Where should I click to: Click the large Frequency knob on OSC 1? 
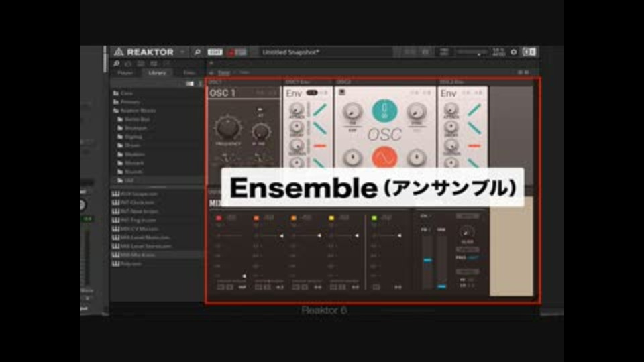click(x=227, y=127)
